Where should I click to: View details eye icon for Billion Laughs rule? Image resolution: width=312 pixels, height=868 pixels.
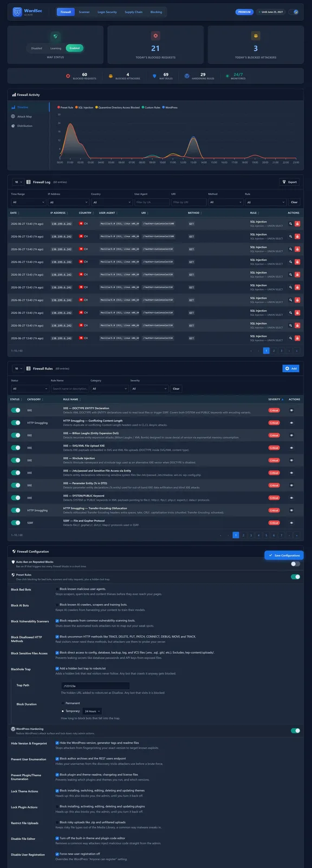[291, 435]
